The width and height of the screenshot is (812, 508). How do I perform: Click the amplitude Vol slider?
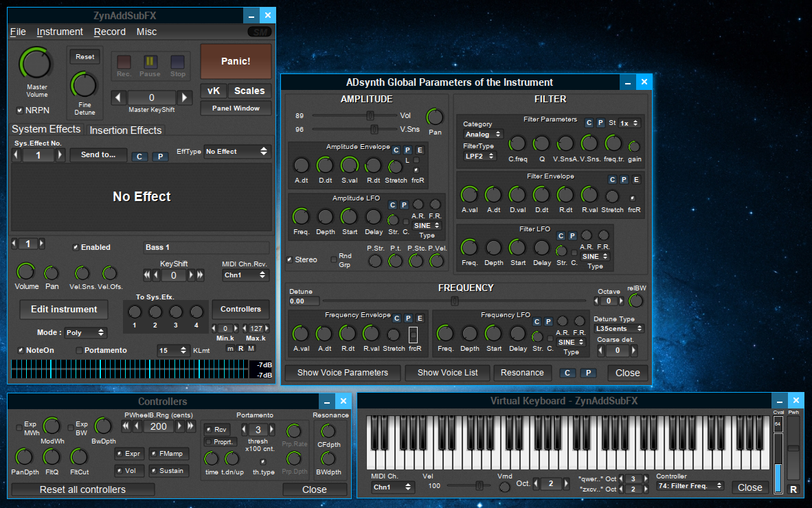click(355, 115)
